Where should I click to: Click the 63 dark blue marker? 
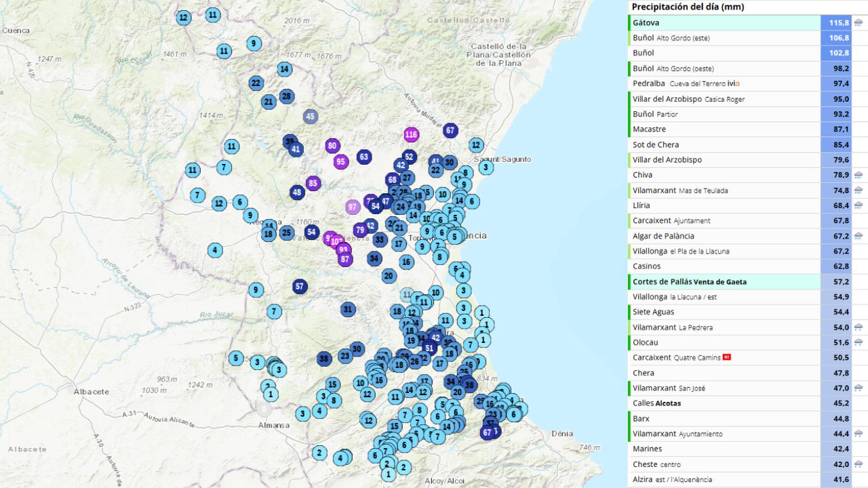tap(364, 157)
